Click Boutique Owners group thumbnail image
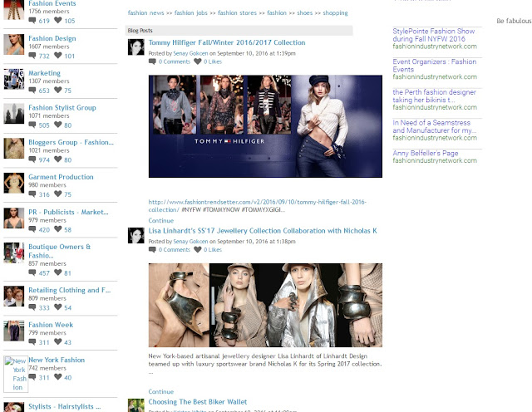 click(14, 253)
